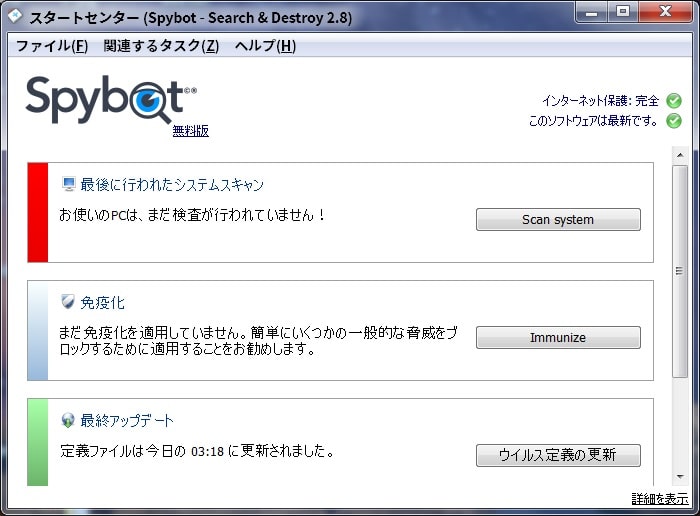Click the green check next to このソフトウェアは最新です
The width and height of the screenshot is (700, 516).
(674, 121)
